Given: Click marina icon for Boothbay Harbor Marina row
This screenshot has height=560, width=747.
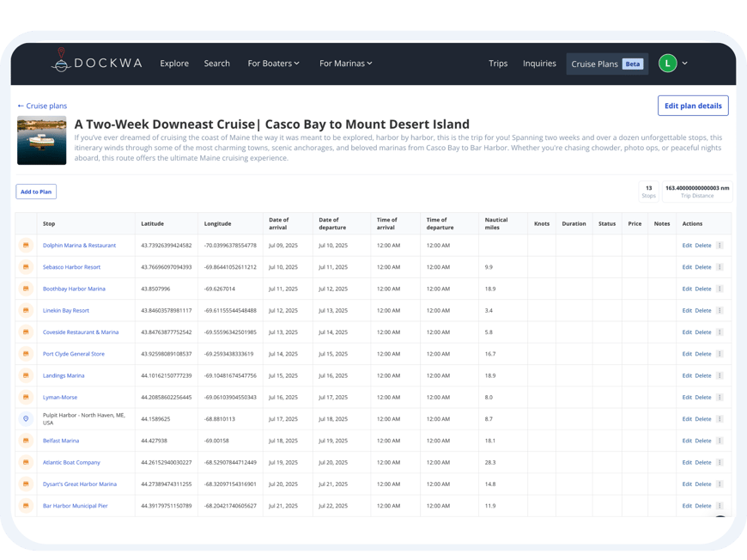Looking at the screenshot, I should (27, 289).
